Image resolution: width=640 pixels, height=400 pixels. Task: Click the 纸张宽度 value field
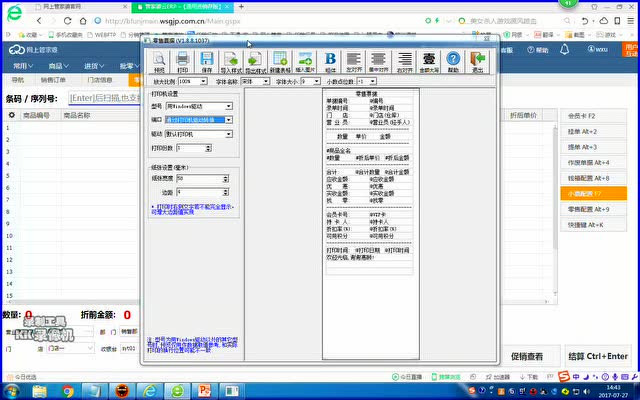coord(199,179)
